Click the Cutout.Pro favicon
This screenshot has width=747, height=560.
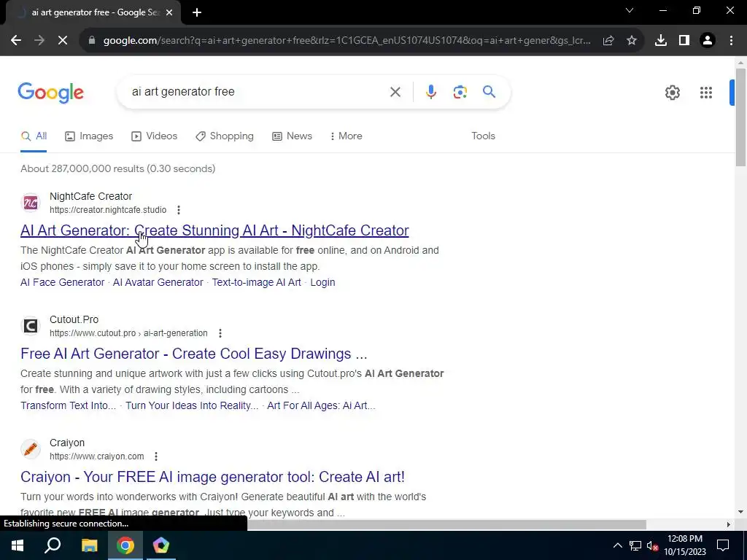pos(31,326)
